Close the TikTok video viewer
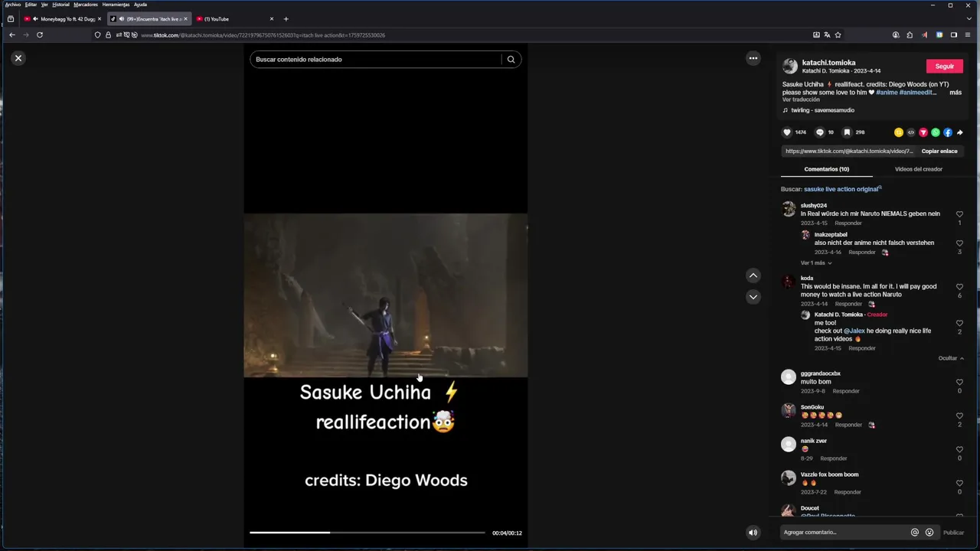Viewport: 980px width, 551px height. pos(18,58)
